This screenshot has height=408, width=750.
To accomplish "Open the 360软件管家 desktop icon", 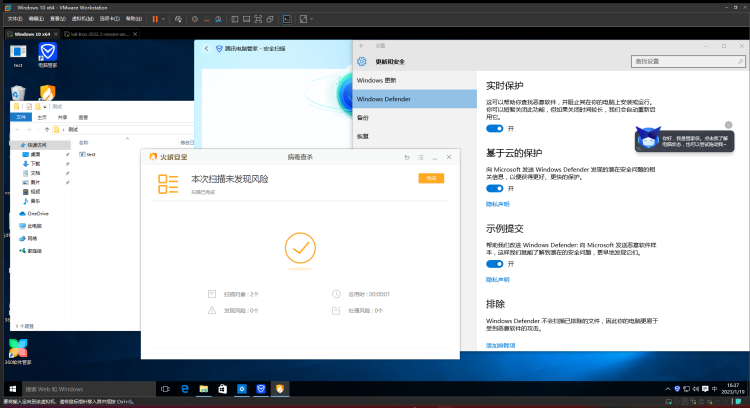I will click(18, 352).
